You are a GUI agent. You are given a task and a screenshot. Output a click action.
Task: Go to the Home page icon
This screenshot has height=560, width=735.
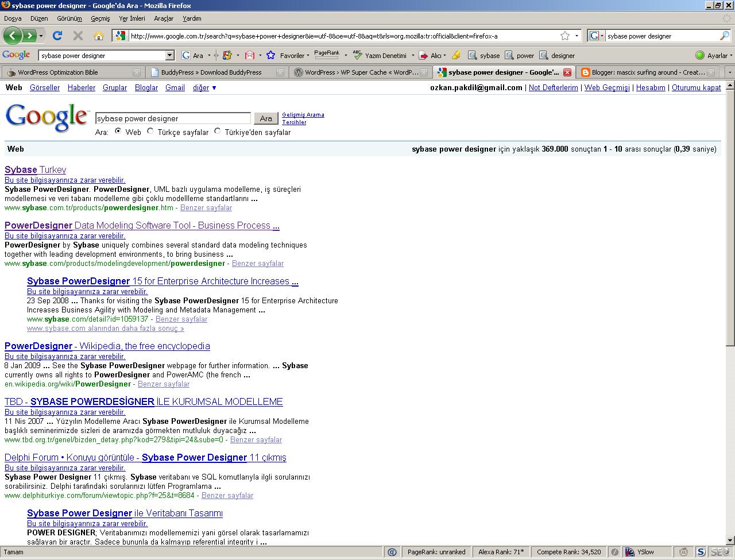[99, 36]
